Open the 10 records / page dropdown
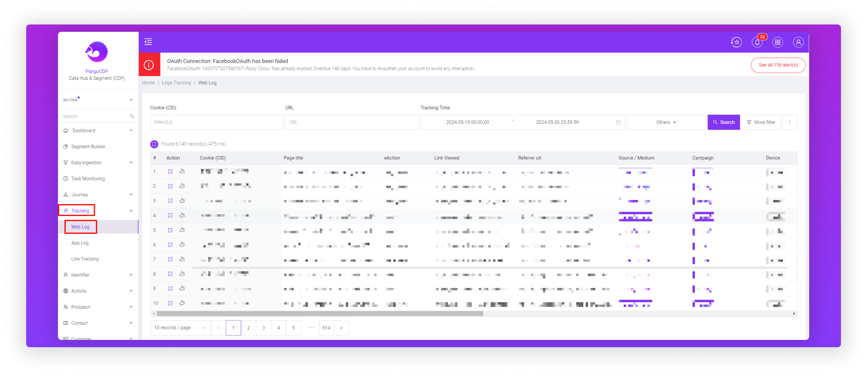The image size is (868, 376). tap(180, 328)
